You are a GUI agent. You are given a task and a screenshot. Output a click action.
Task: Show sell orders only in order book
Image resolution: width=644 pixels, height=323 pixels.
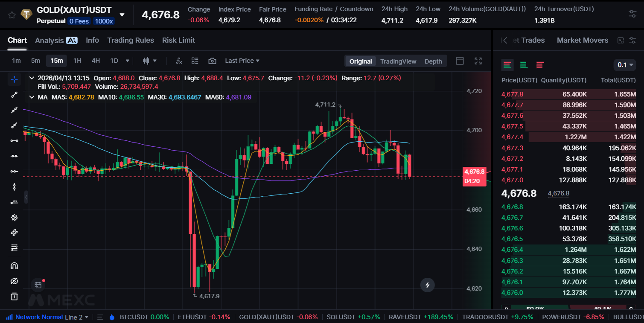point(540,65)
